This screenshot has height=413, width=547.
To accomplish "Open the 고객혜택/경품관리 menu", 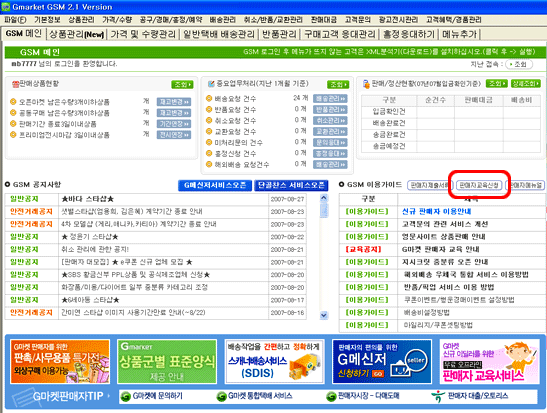I will pyautogui.click(x=454, y=20).
